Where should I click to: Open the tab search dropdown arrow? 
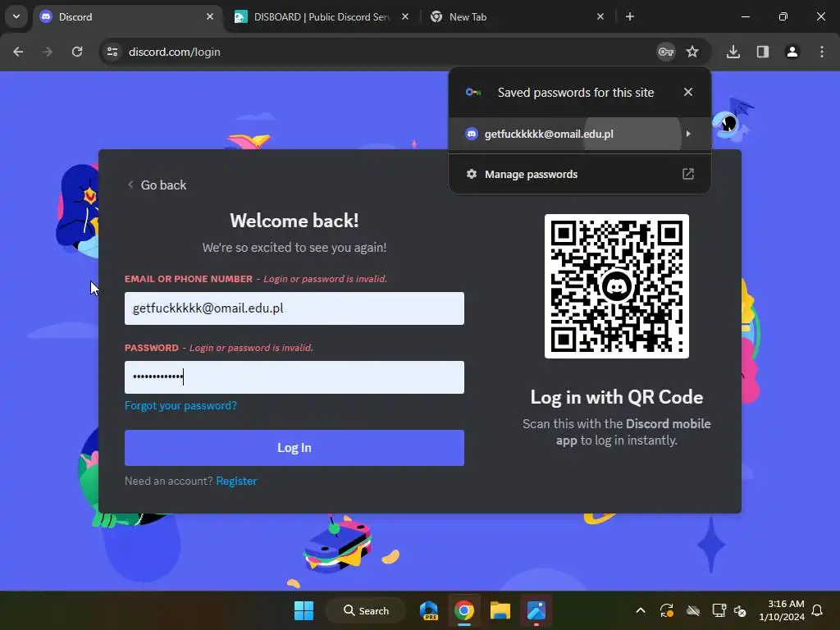click(16, 16)
